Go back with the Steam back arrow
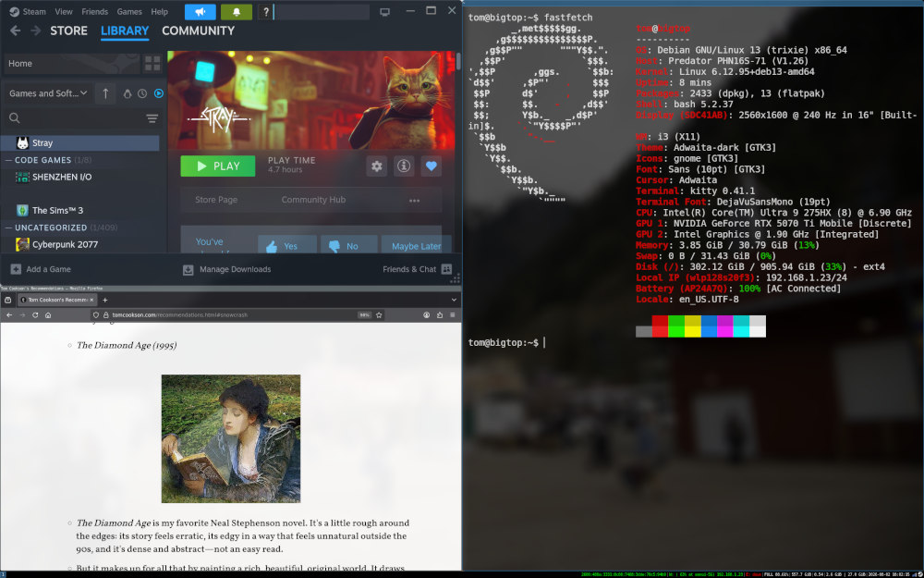Viewport: 924px width, 578px height. [16, 31]
